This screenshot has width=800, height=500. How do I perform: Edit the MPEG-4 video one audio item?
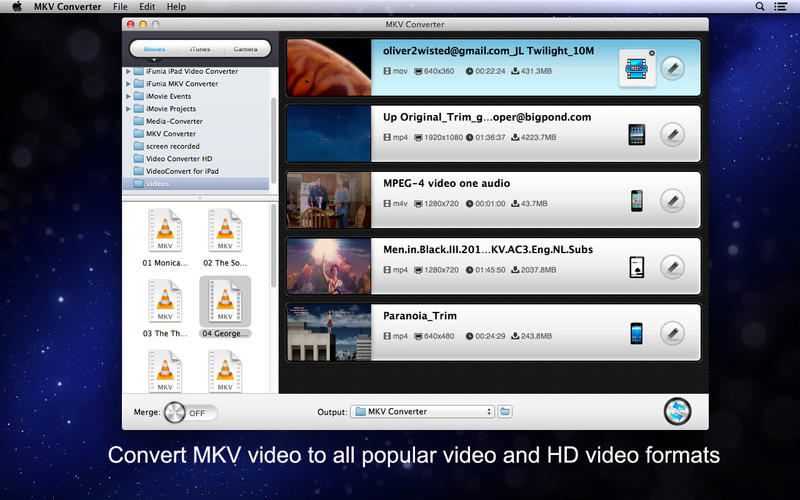(672, 201)
